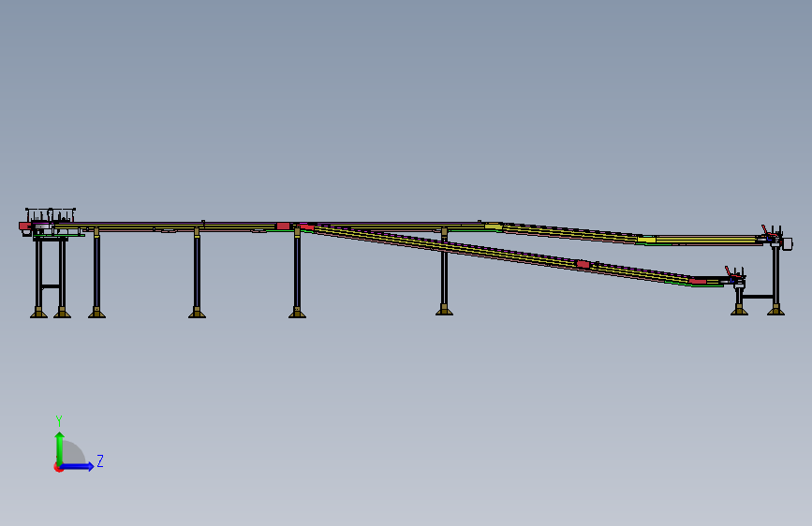Select the grey motor box at the upper right end
Image resolution: width=812 pixels, height=526 pixels.
point(788,244)
